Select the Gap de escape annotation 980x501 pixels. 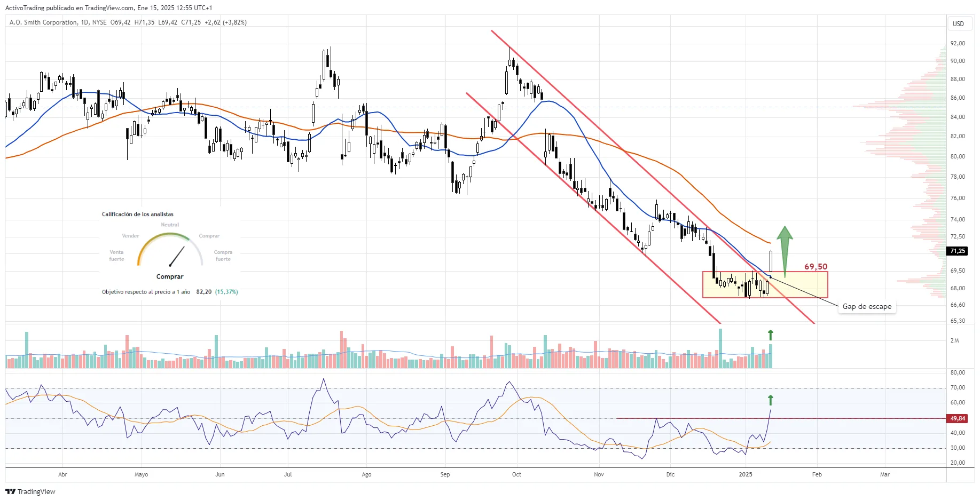pyautogui.click(x=867, y=306)
